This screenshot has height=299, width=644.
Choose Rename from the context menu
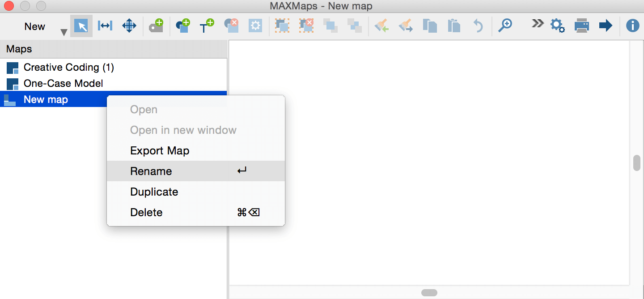pos(196,171)
